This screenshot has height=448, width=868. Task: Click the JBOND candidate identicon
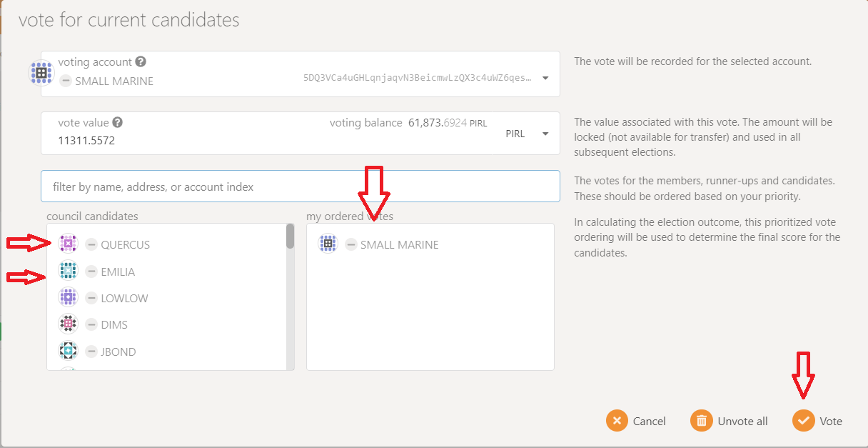pyautogui.click(x=68, y=352)
